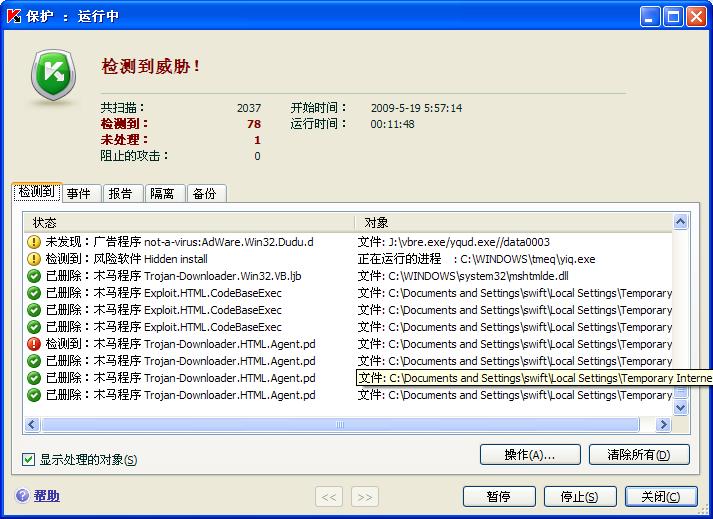
Task: Click the path C:\WINDOWS\system32\mshtmlde.dll
Action: click(x=478, y=276)
